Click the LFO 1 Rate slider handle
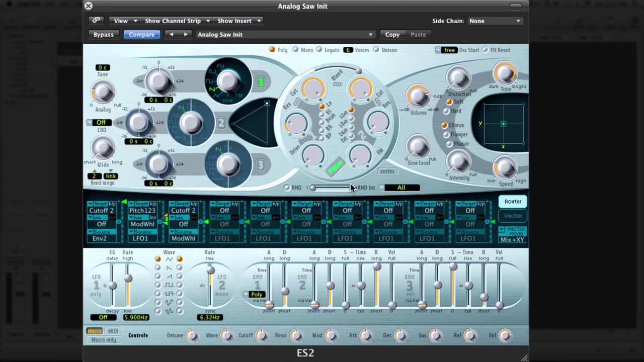Screen dimensions: 644x362 (128, 278)
